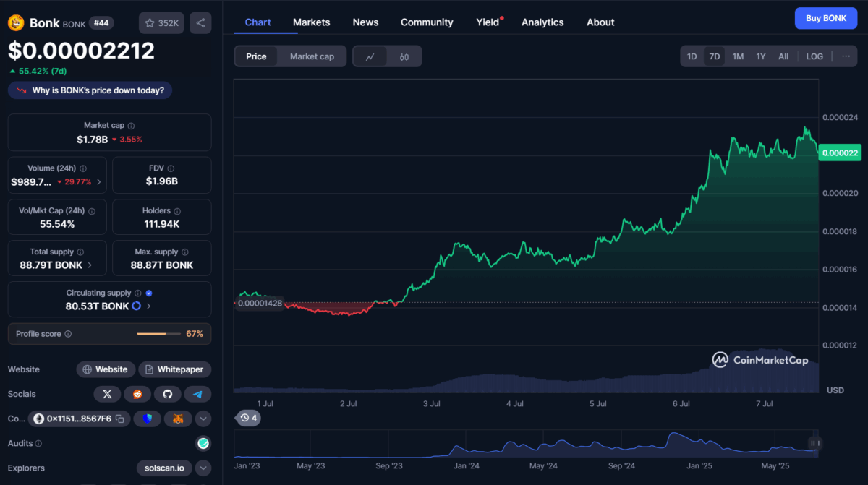
Task: Open chart's more options ellipsis menu
Action: [846, 56]
